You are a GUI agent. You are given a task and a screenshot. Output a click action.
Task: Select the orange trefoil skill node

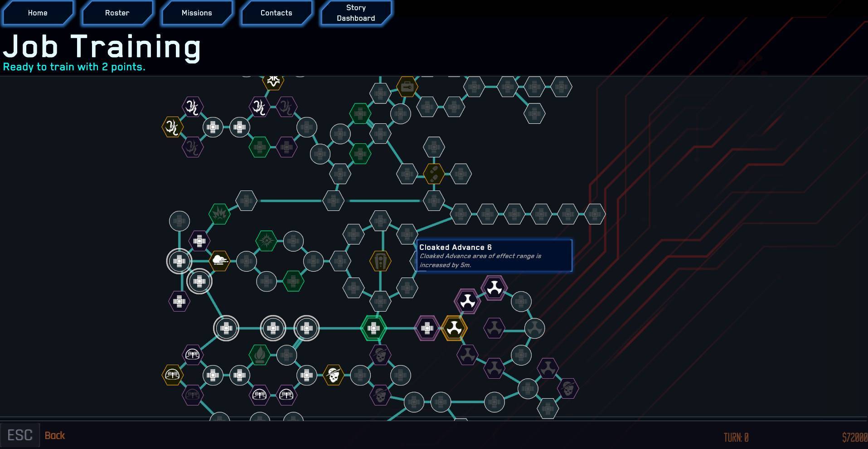[x=454, y=328]
